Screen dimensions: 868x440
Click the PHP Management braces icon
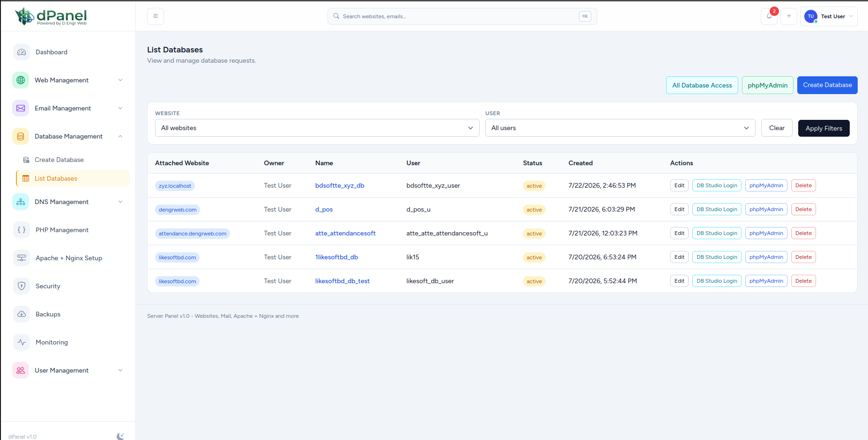(22, 230)
